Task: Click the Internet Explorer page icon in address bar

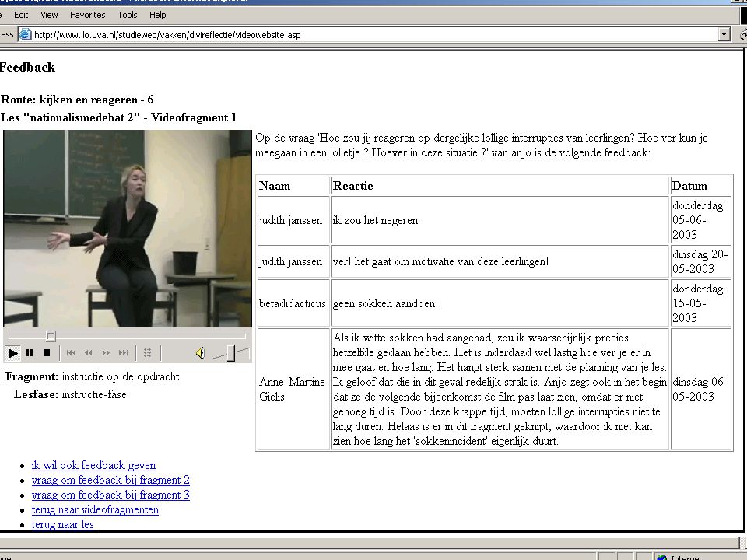Action: tap(25, 34)
